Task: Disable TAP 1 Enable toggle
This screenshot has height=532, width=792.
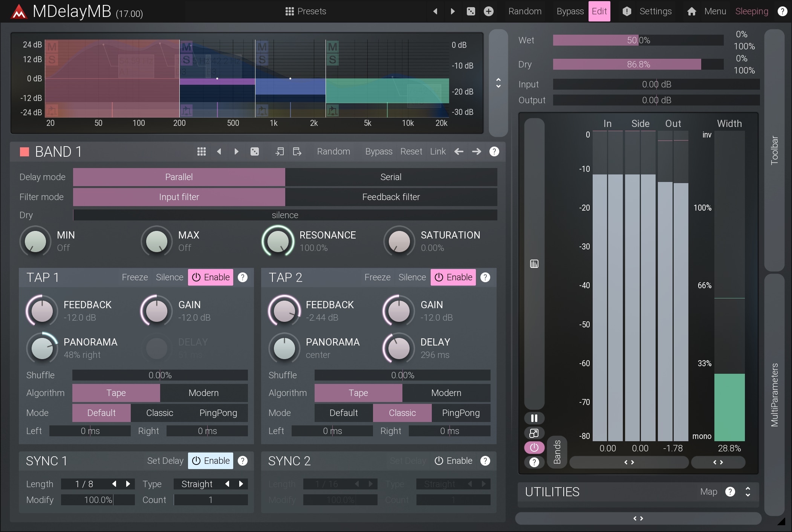Action: pyautogui.click(x=211, y=277)
